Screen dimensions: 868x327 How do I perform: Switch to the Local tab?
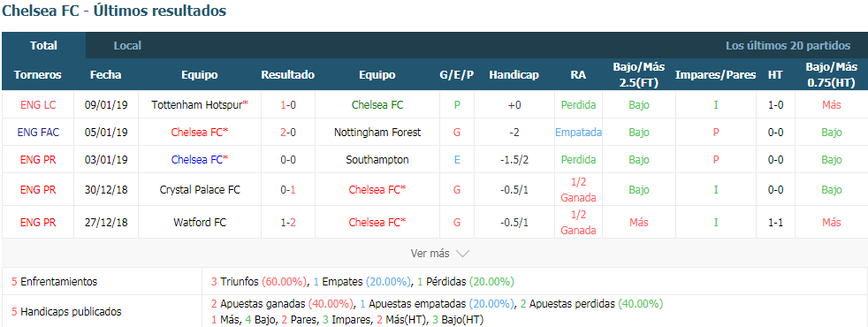127,45
